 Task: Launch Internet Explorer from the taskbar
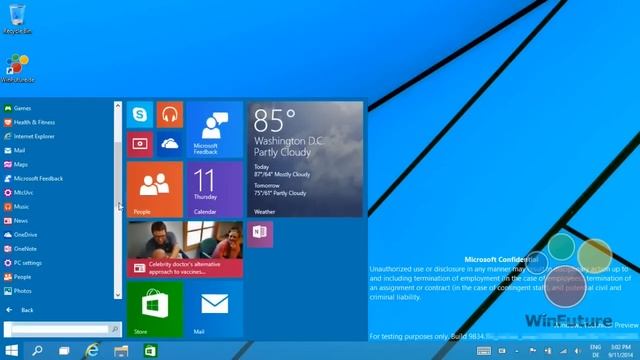pos(92,351)
